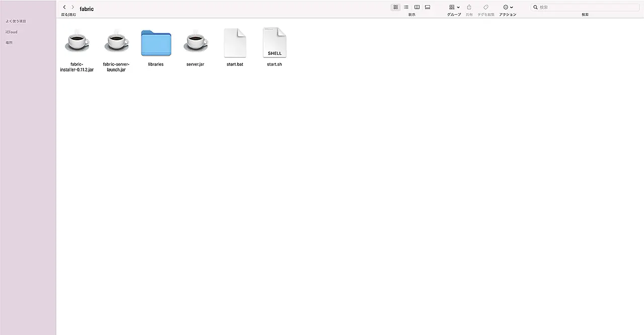The image size is (644, 335).
Task: Select the start.bat file
Action: click(x=234, y=42)
